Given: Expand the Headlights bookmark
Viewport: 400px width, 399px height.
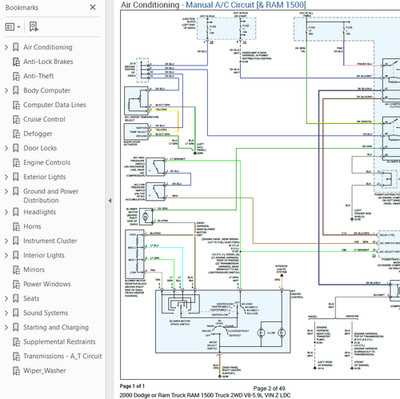Looking at the screenshot, I should (6, 212).
